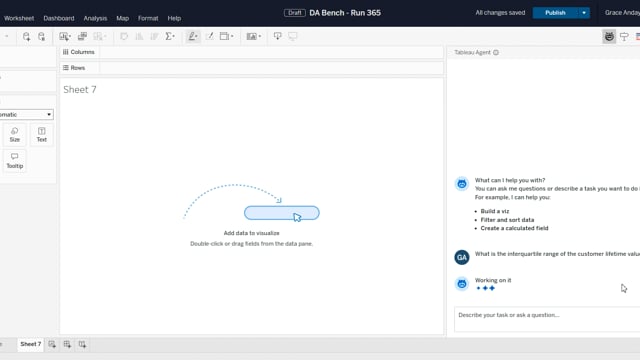This screenshot has width=640, height=360.
Task: Click the New Worksheet chart toolbar icon
Action: coord(63,36)
